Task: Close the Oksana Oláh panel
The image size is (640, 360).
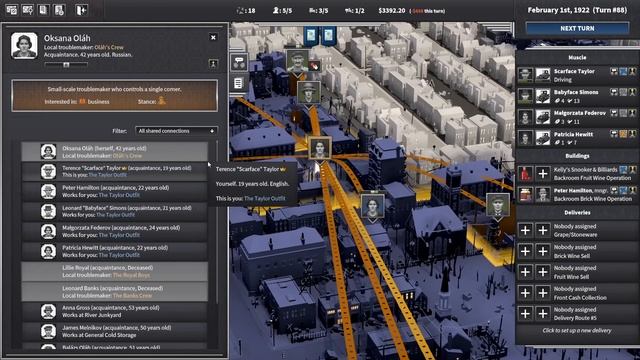Action: click(213, 38)
